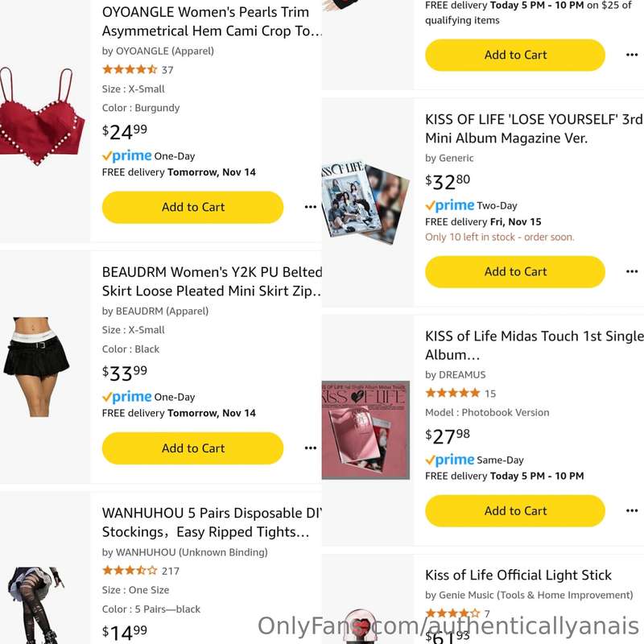The image size is (644, 644).
Task: Open BEAUDRM Women's Y2K PU Belted Skirt title
Action: [x=212, y=281]
